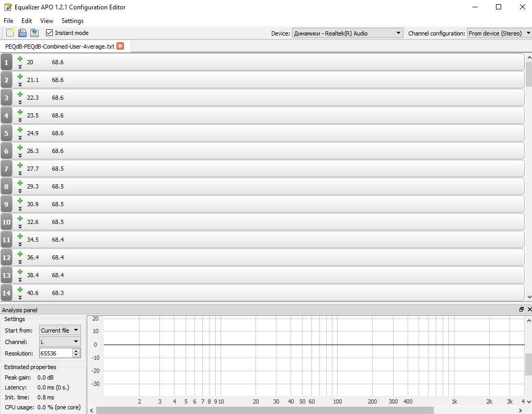The width and height of the screenshot is (532, 414).
Task: Open the Device dropdown (Realtek Audio)
Action: point(348,33)
